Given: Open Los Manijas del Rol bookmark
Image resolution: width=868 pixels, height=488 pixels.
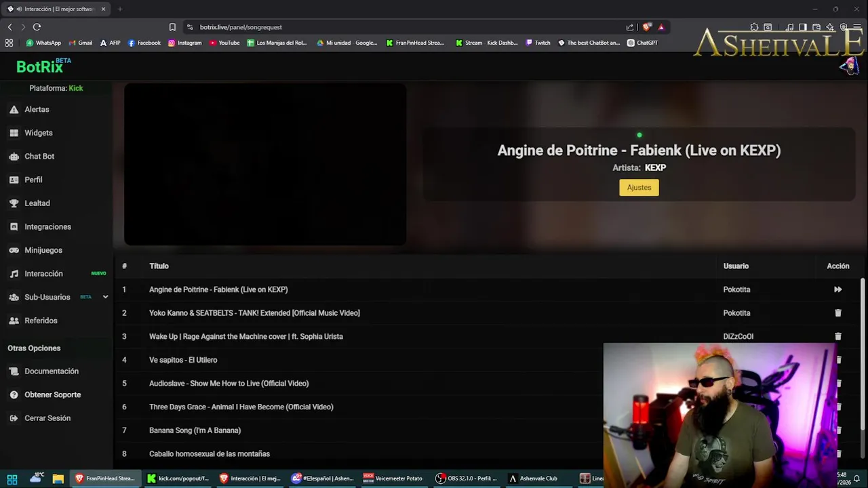Looking at the screenshot, I should (277, 43).
